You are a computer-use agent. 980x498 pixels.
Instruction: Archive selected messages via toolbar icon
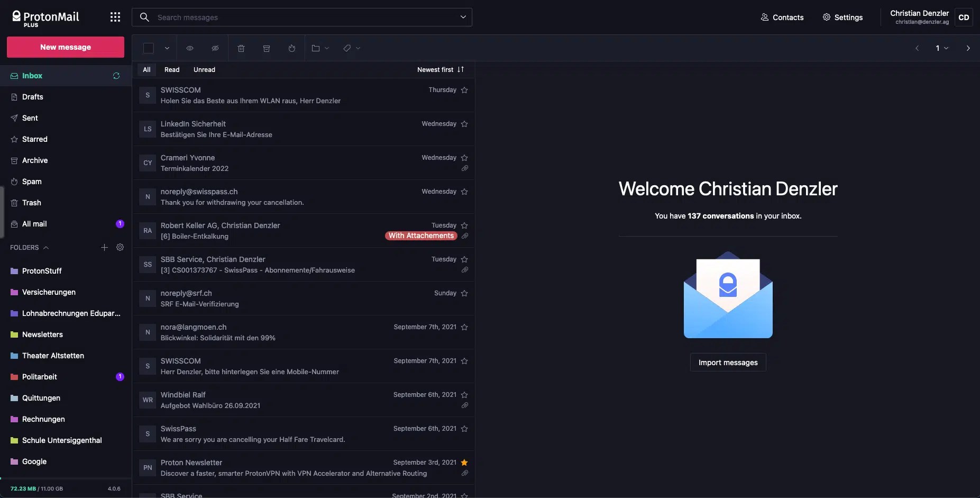[267, 48]
